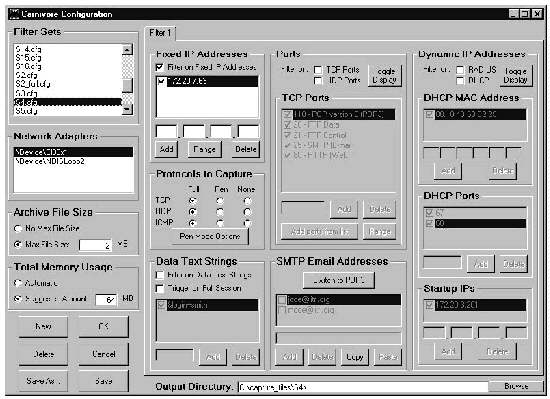Click Browse for the output directory

516,386
